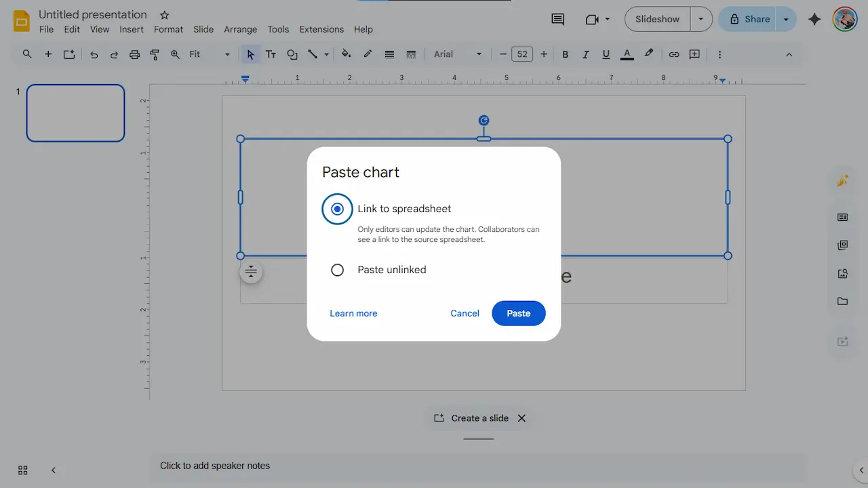Decrease font size with minus
The image size is (868, 488).
tap(502, 54)
